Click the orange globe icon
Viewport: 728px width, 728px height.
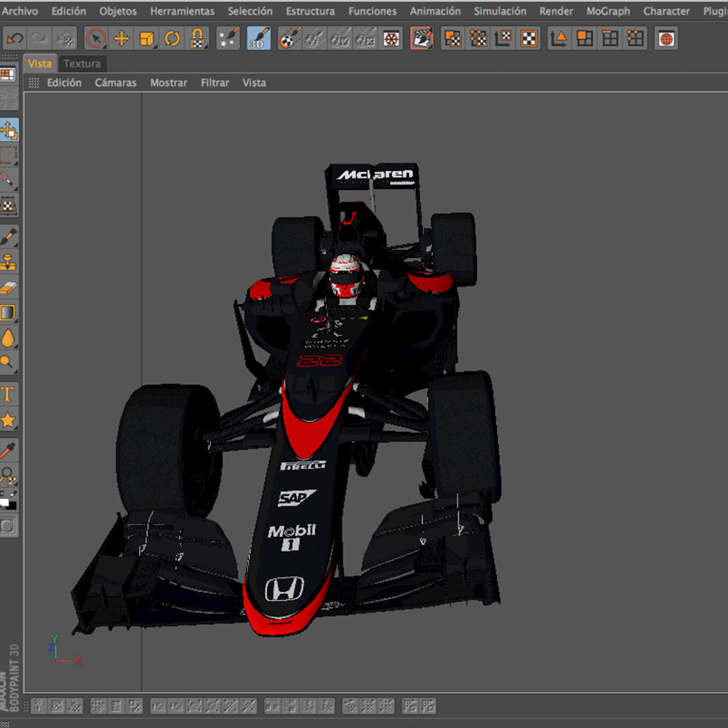667,39
